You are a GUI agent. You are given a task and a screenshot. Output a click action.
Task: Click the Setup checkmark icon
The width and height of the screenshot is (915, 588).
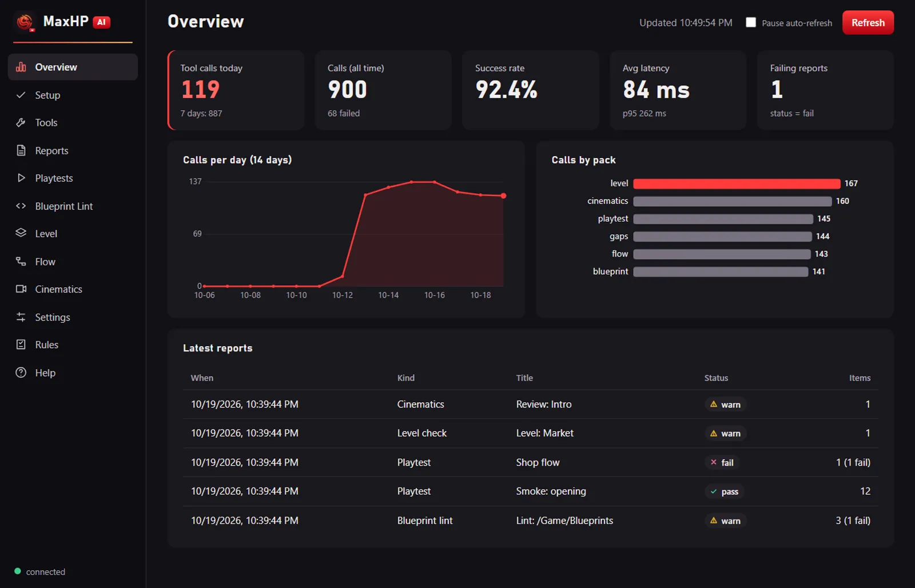pyautogui.click(x=21, y=95)
